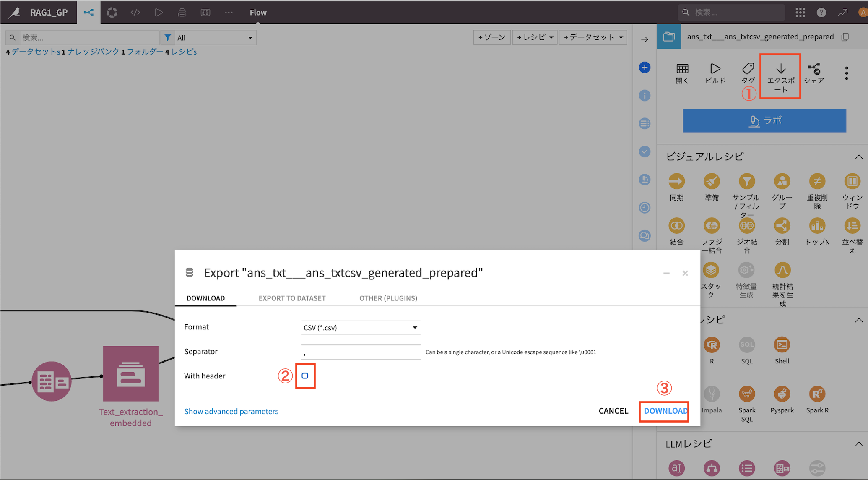
Task: Choose the Pyspark code recipe icon
Action: click(x=782, y=394)
